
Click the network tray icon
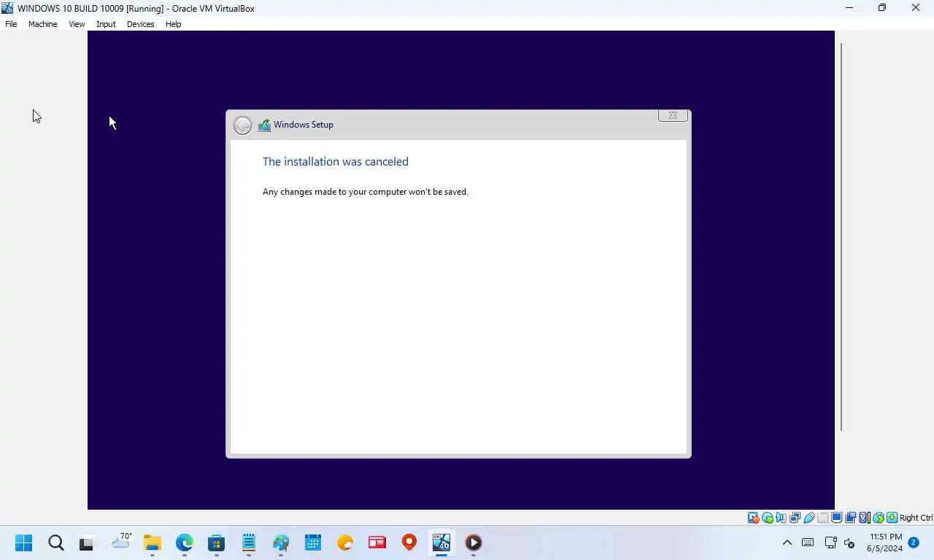pos(830,542)
